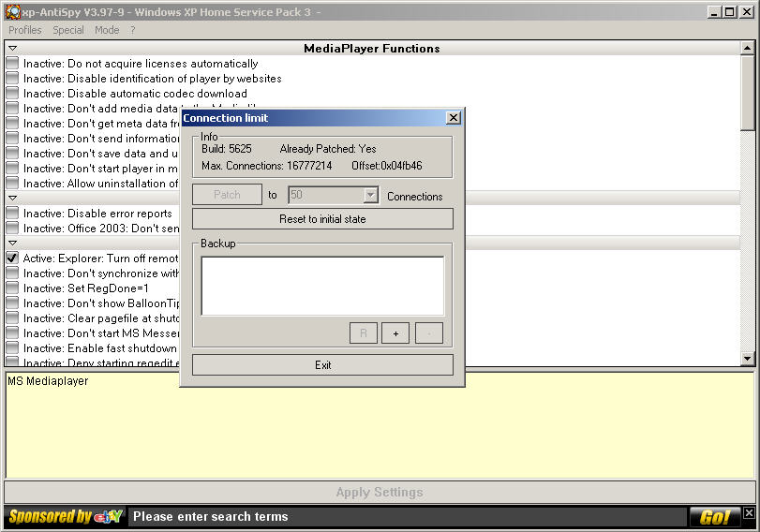Collapse the MediaPlayer Functions section arrow

[x=13, y=49]
